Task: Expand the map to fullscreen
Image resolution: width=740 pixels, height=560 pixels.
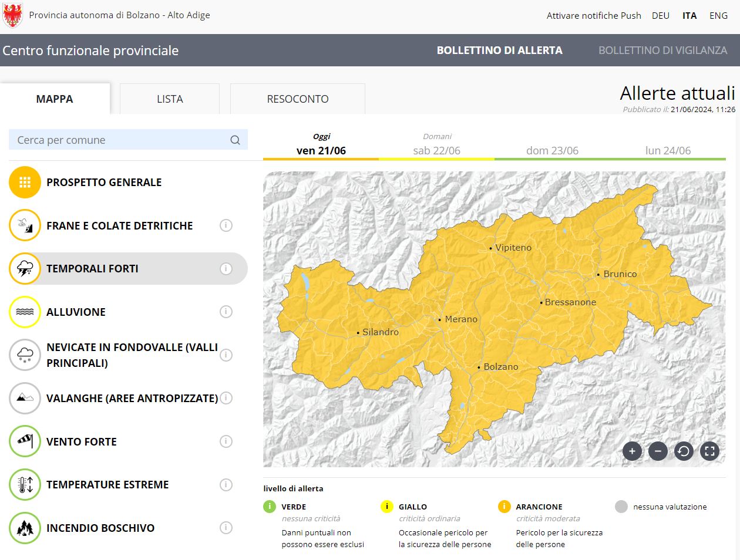Action: click(x=709, y=451)
